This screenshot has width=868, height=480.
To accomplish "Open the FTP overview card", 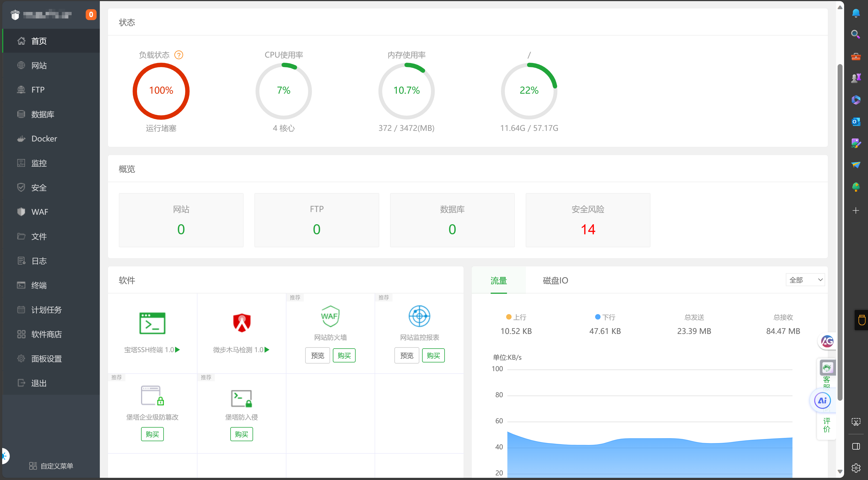I will pos(317,220).
